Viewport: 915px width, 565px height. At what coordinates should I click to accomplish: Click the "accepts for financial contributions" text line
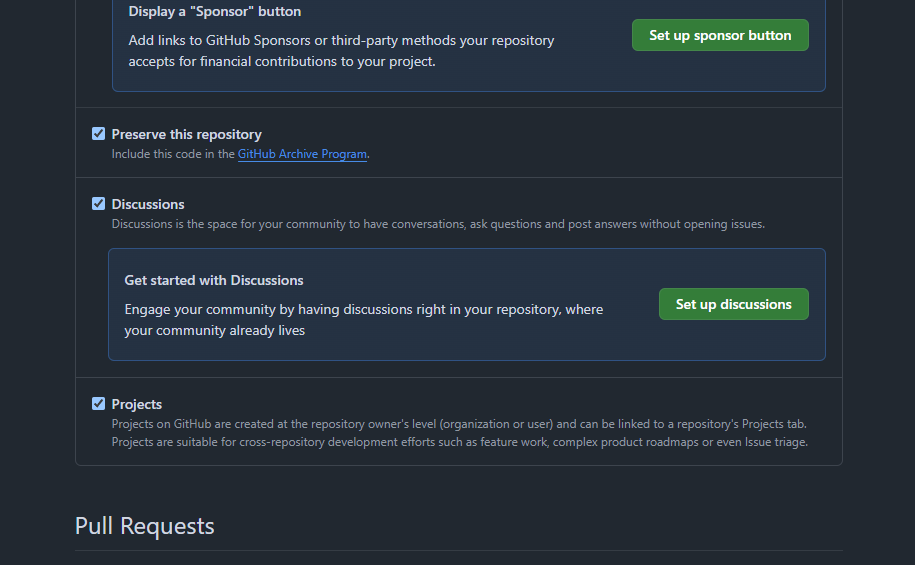coord(282,61)
